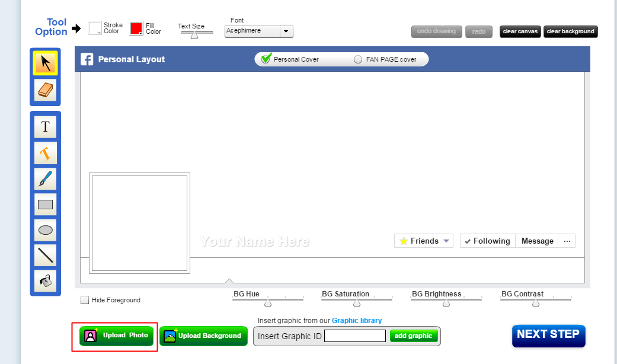
Task: Click the redo button
Action: click(478, 31)
